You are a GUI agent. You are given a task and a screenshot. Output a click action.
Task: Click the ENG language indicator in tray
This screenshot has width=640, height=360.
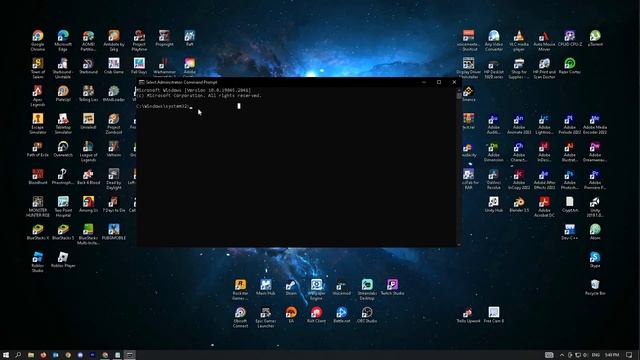point(596,355)
